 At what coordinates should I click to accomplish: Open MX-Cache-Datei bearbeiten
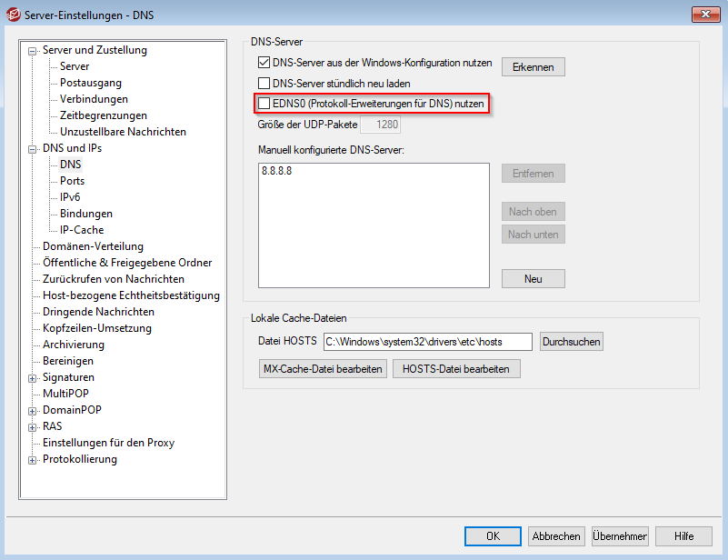click(323, 368)
